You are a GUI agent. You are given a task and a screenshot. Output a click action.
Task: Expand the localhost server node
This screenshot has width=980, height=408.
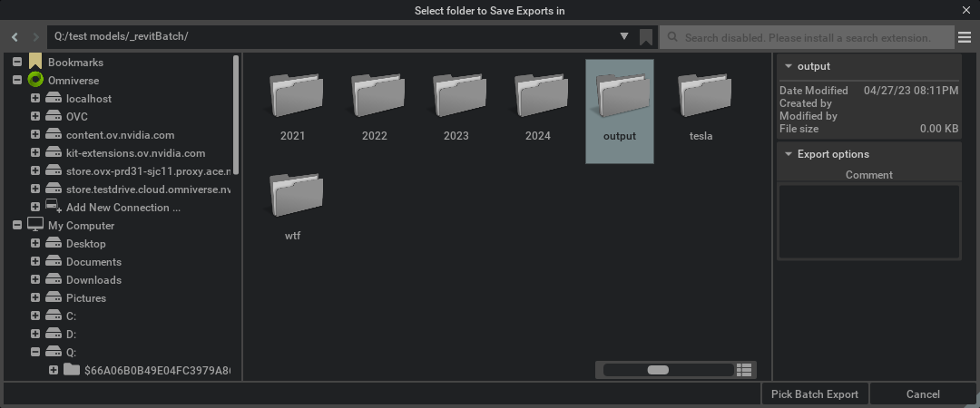(x=35, y=99)
